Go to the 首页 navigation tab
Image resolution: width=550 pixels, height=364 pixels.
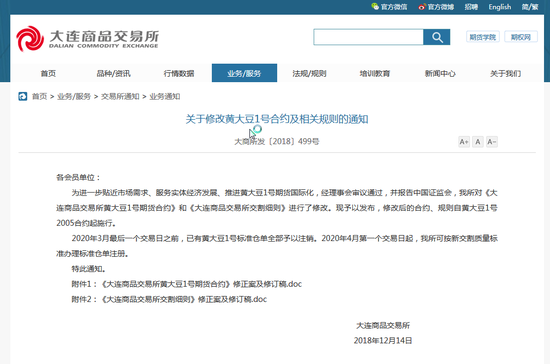[x=48, y=73]
